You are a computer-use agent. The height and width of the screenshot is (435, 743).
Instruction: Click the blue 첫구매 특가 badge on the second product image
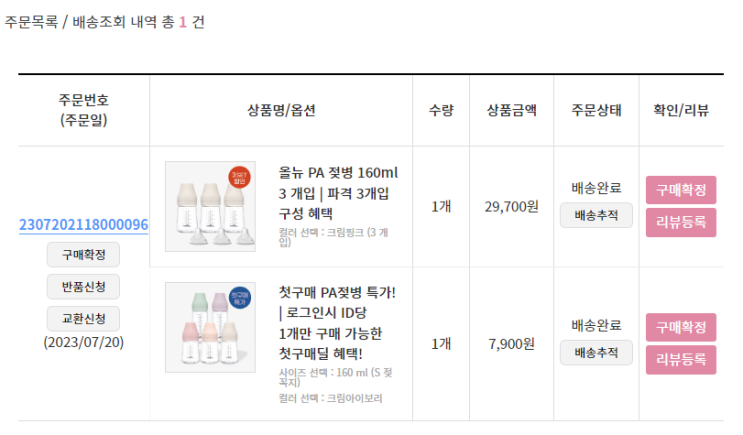[x=240, y=298]
